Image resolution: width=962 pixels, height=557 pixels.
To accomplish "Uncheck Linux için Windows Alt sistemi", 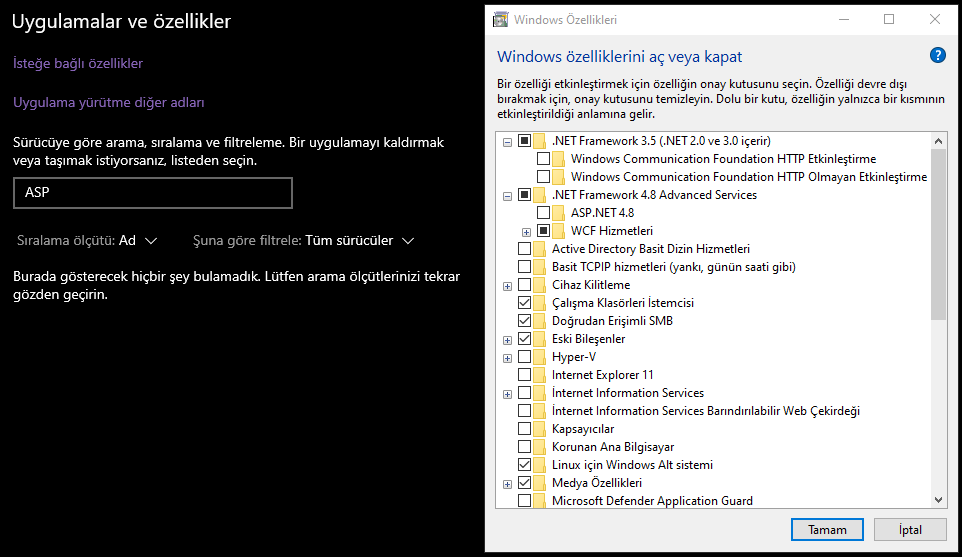I will [x=524, y=464].
